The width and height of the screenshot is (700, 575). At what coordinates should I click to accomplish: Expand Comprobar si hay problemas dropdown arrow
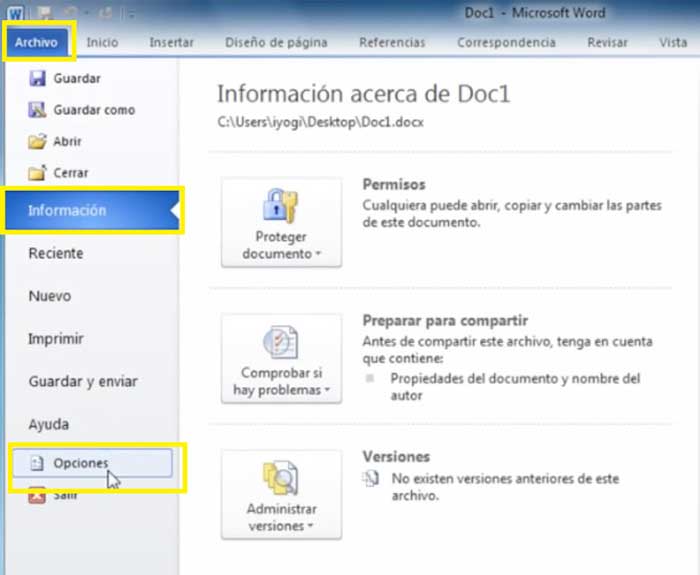[327, 390]
